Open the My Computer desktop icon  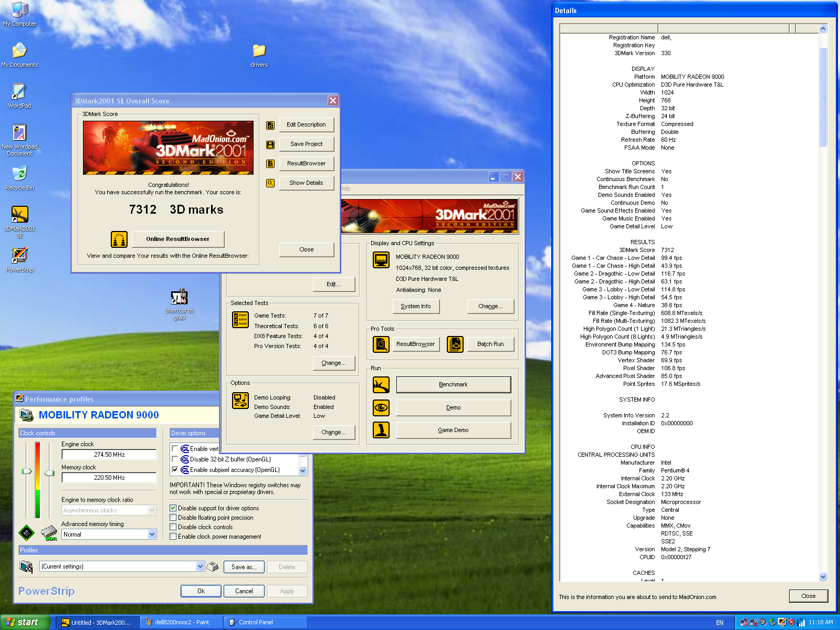[x=19, y=14]
